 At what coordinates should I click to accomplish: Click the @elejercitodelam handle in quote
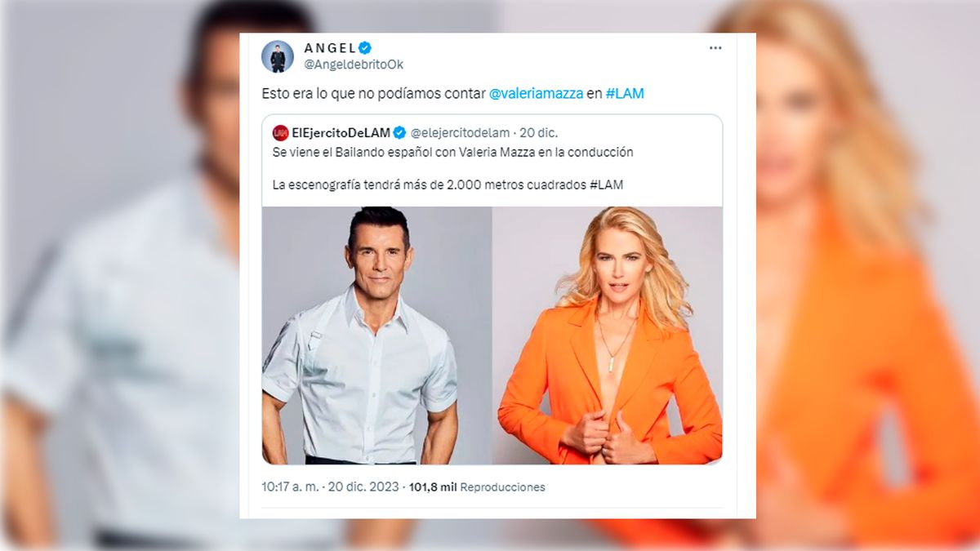pyautogui.click(x=461, y=132)
